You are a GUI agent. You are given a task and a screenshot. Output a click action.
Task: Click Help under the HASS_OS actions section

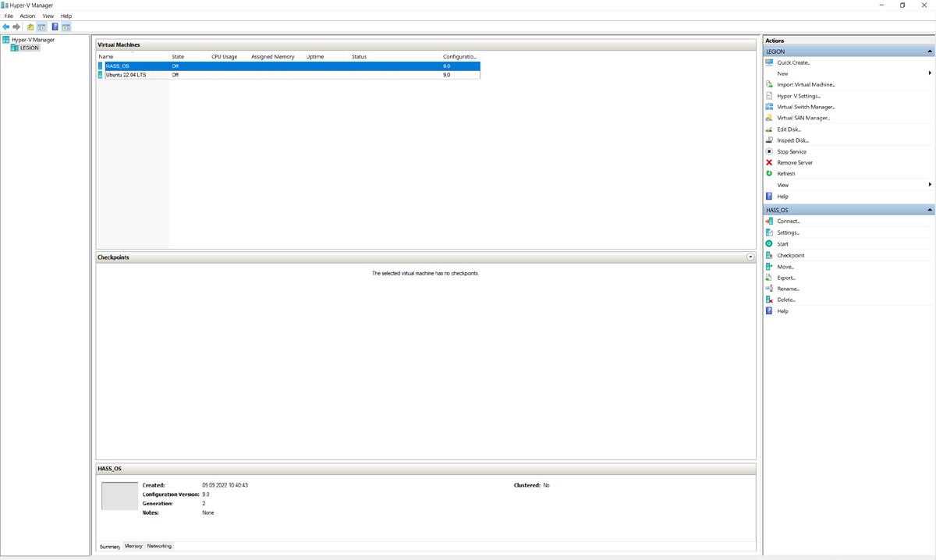click(x=782, y=311)
